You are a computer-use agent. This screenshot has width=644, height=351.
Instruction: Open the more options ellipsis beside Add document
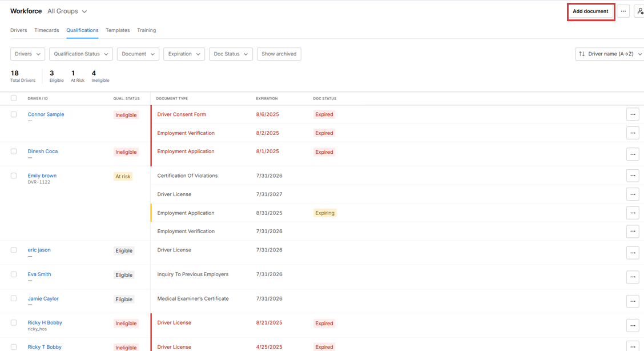coord(623,11)
